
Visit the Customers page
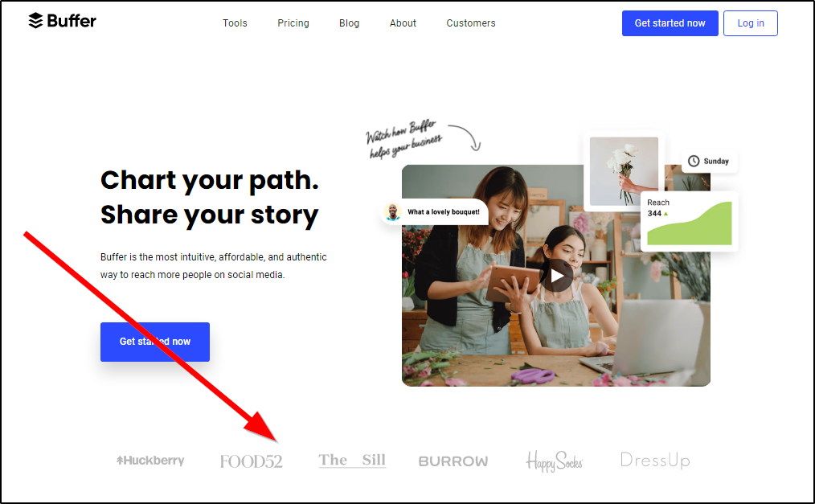pos(471,23)
